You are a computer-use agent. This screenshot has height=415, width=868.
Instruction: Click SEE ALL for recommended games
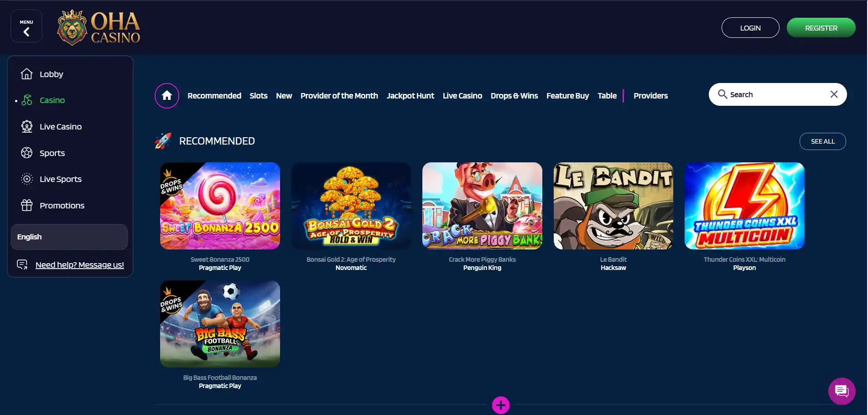coord(823,141)
